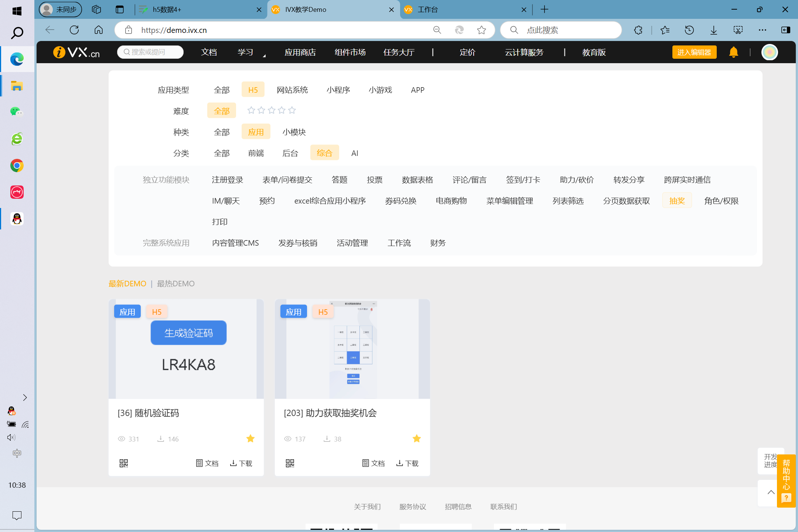
Task: Select 前端 category filter
Action: coord(256,153)
